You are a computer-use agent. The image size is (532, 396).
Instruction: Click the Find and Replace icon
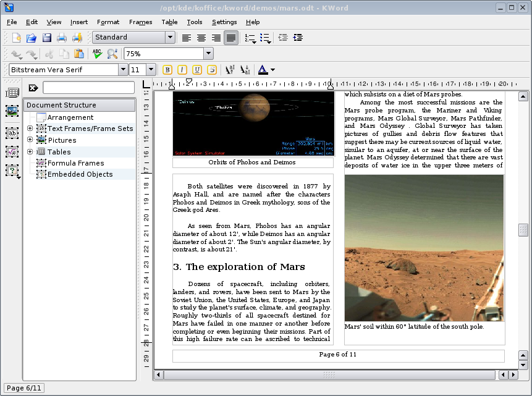pos(112,54)
